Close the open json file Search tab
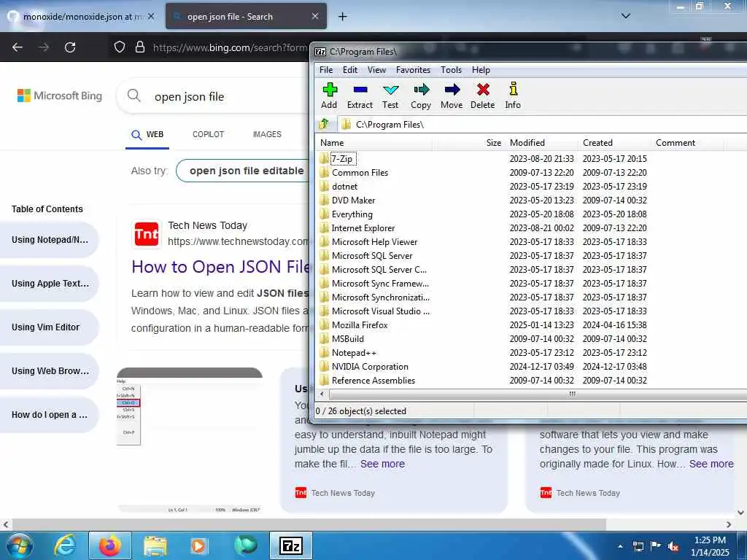 (x=315, y=16)
